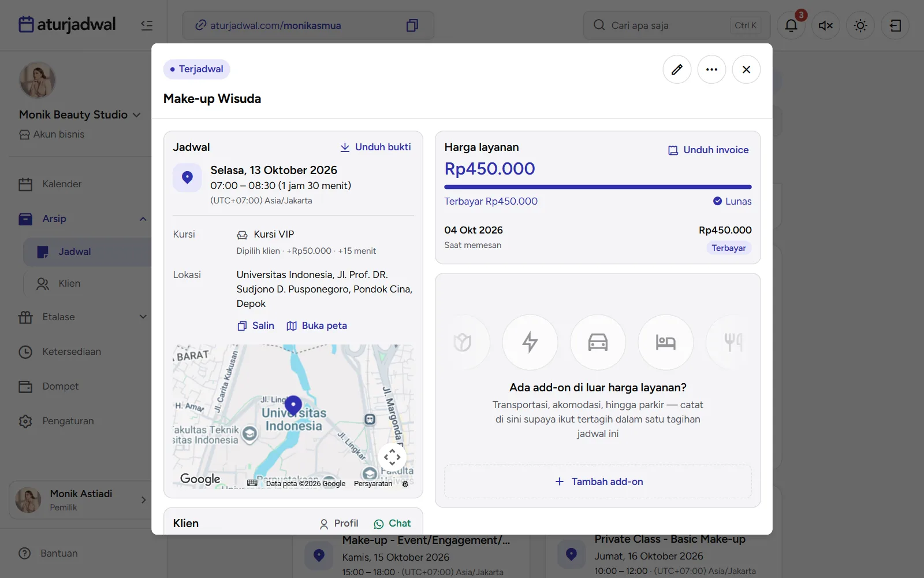Click the Make-up - Event/Engagement card behind dialog
The height and width of the screenshot is (578, 924).
click(x=411, y=556)
